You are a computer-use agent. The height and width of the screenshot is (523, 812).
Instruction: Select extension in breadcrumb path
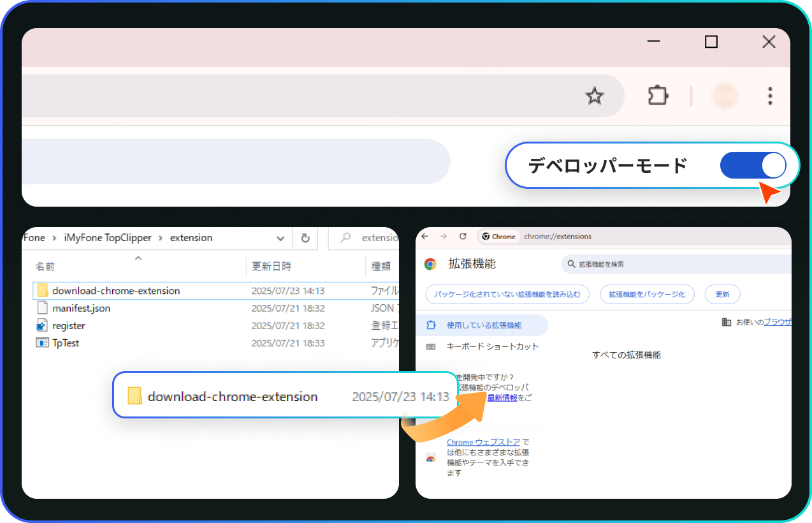(191, 237)
